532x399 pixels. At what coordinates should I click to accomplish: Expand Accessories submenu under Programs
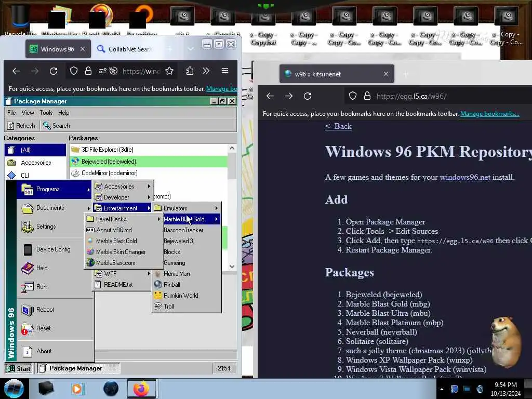click(122, 187)
